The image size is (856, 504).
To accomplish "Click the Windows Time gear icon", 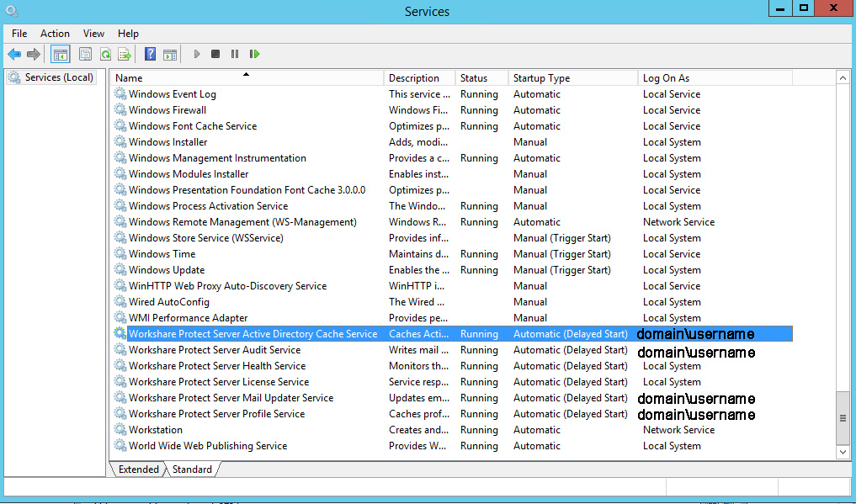I will tap(120, 253).
